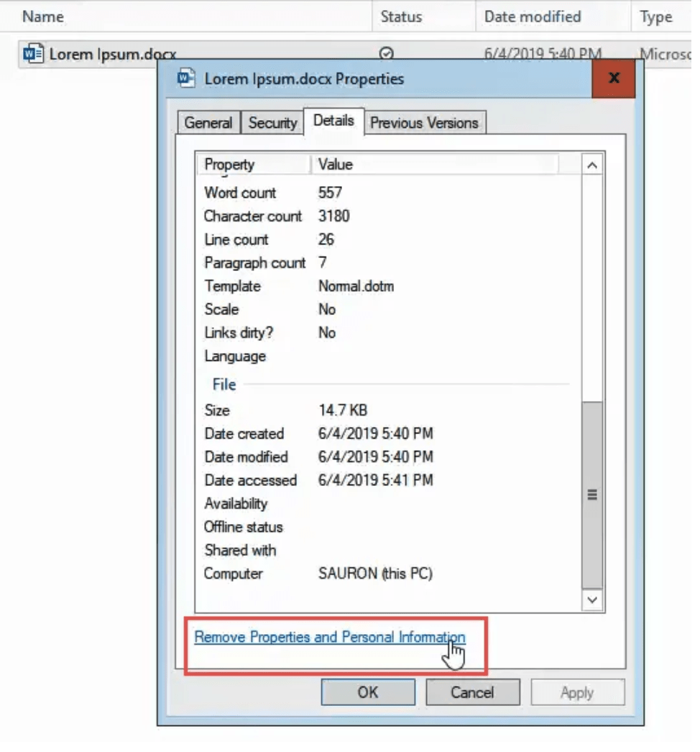Confirm with the OK button
Viewport: 700px width, 752px height.
368,692
